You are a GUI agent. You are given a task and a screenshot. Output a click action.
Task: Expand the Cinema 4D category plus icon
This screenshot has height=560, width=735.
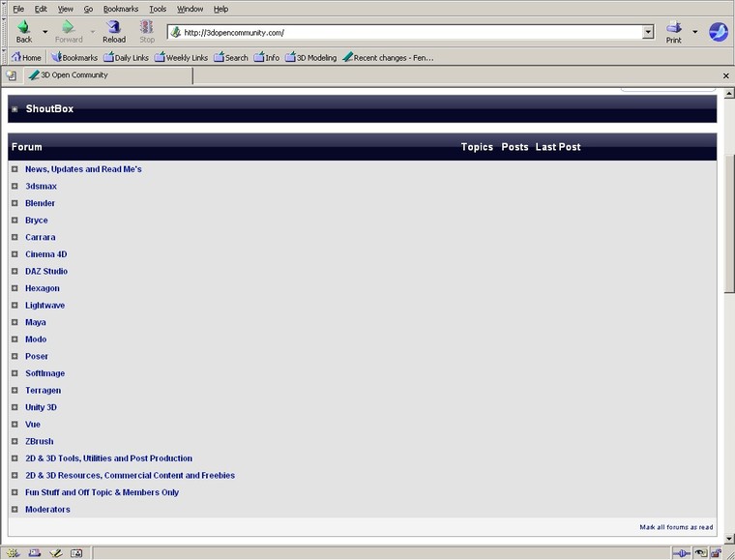click(x=15, y=254)
